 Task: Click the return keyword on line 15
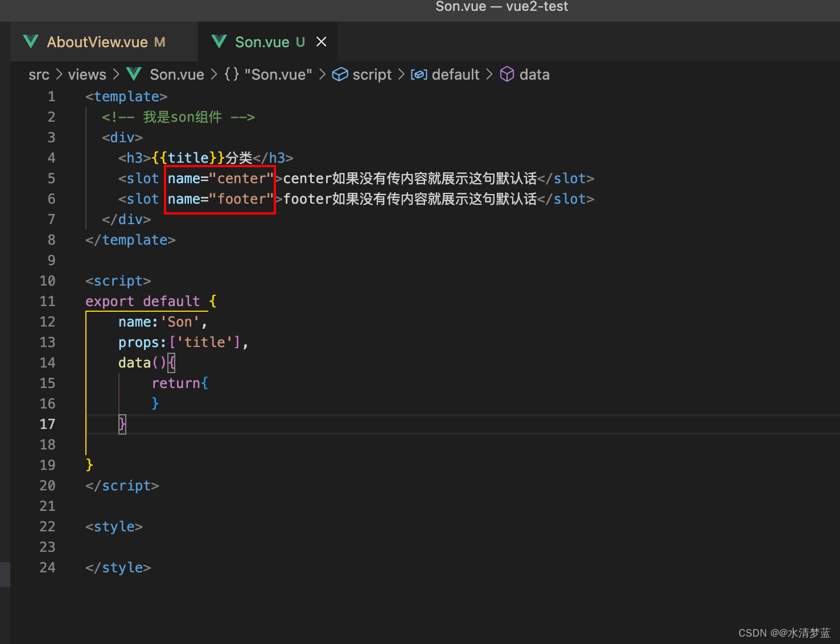click(x=176, y=383)
